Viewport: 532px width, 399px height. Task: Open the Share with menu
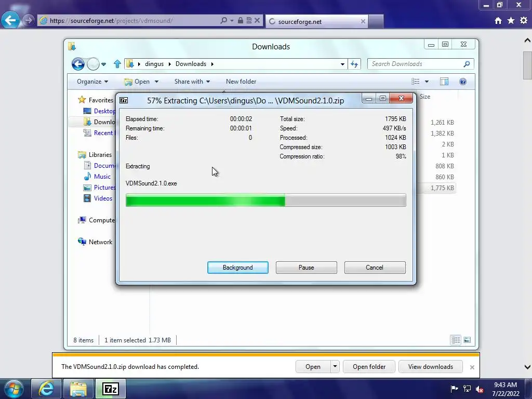pyautogui.click(x=192, y=82)
